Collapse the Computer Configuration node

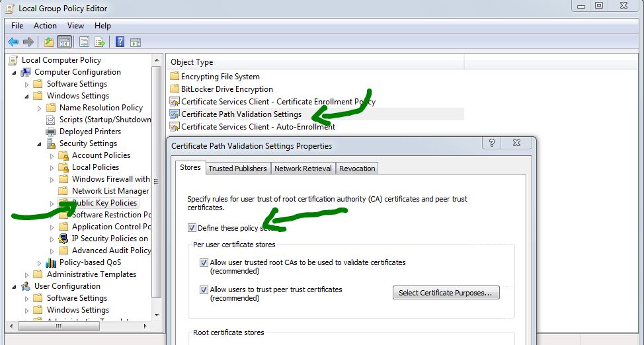[15, 72]
